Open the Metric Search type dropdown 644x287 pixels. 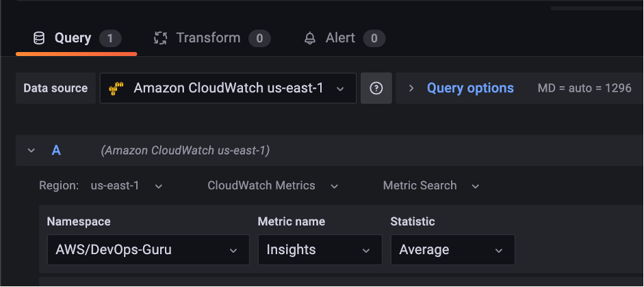[x=431, y=186]
